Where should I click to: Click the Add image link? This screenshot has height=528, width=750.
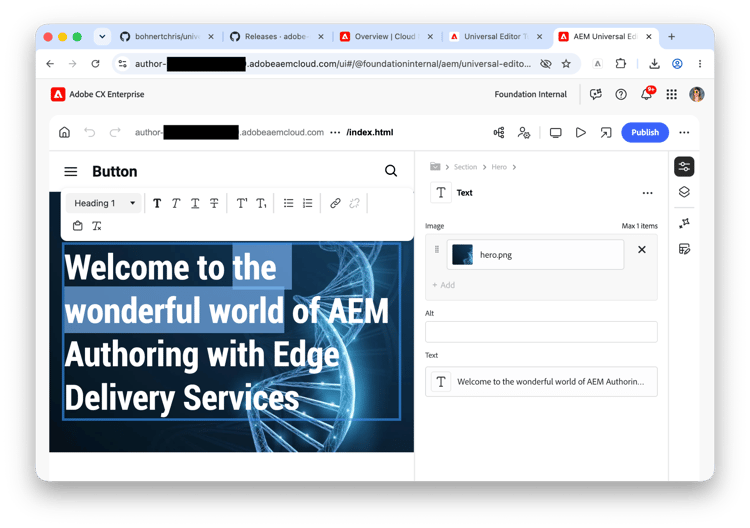[x=444, y=285]
